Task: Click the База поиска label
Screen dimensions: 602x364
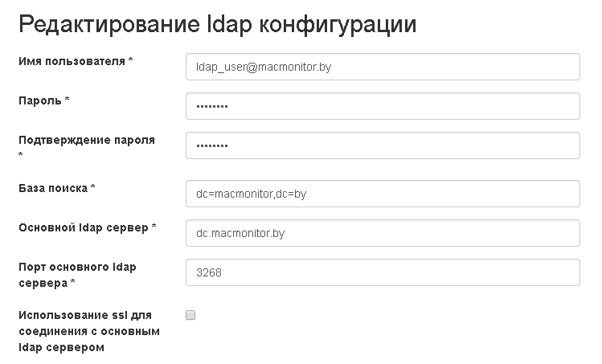Action: tap(53, 188)
